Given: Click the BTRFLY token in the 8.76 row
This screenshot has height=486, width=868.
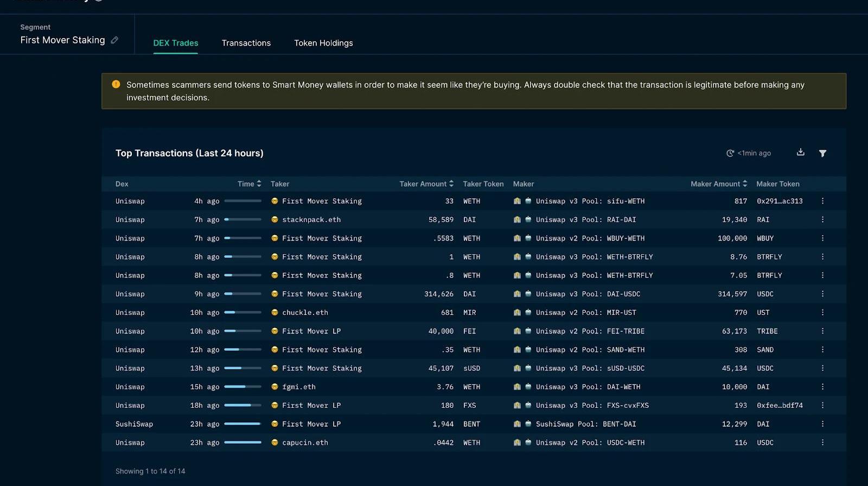Looking at the screenshot, I should click(769, 256).
